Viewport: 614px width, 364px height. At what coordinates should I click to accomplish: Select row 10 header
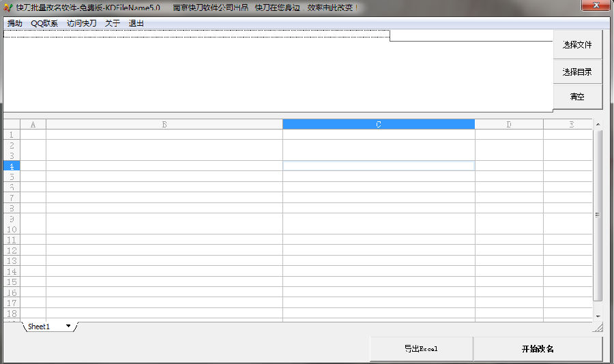point(12,229)
